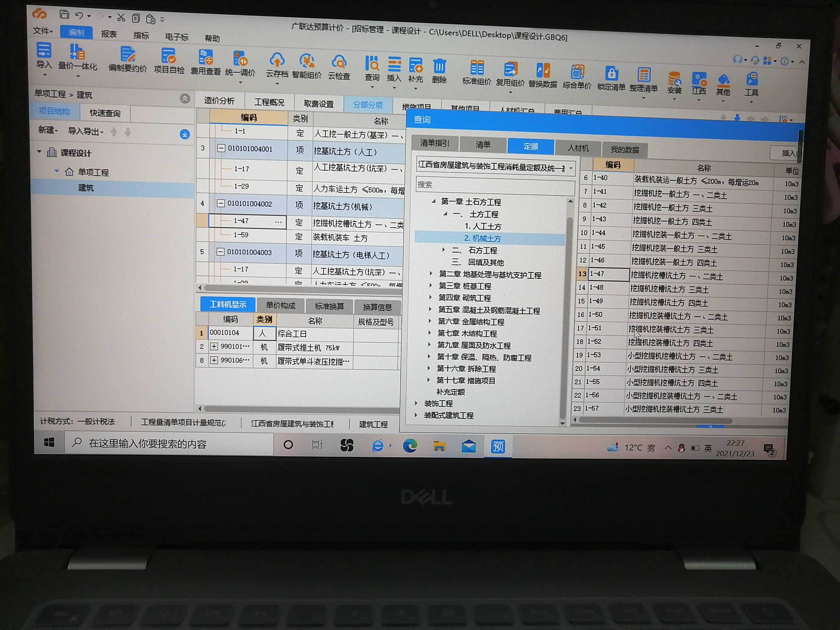Click the Windows taskbar search box
The image size is (840, 630).
pyautogui.click(x=169, y=444)
